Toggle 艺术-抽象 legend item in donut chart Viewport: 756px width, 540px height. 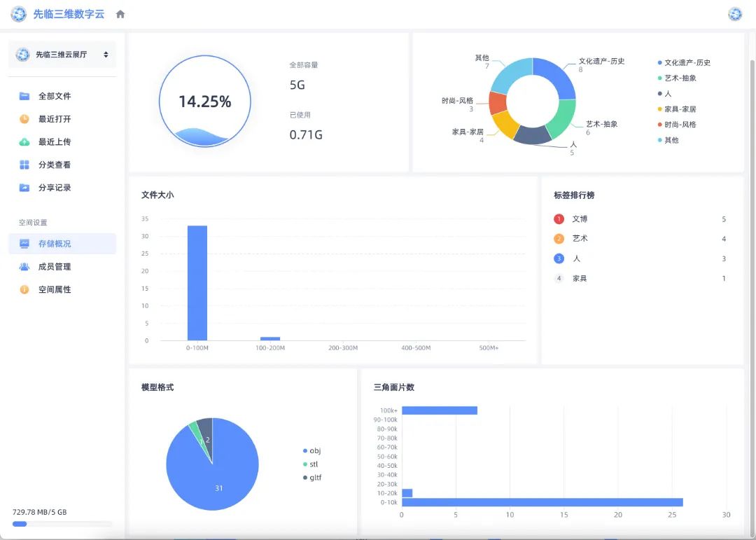(679, 78)
